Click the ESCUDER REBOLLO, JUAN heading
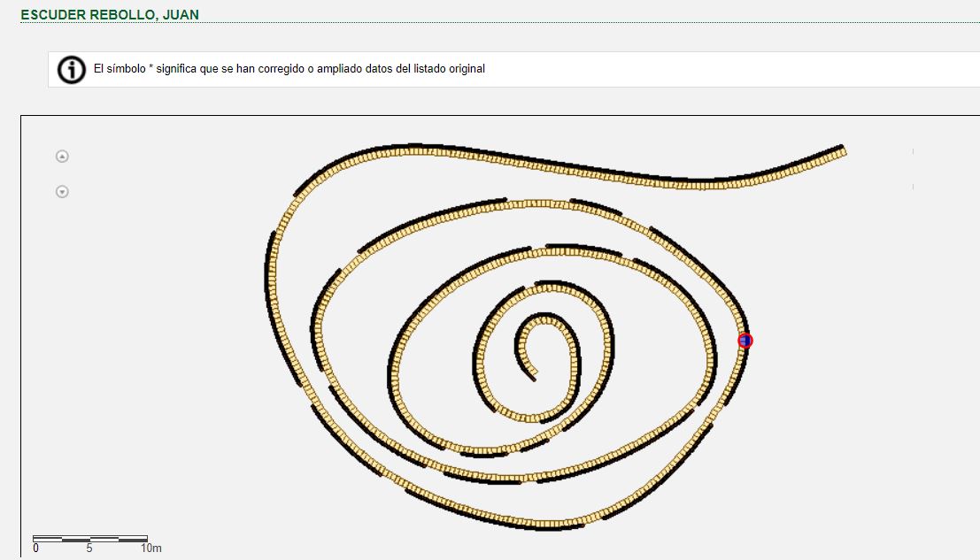 point(110,14)
